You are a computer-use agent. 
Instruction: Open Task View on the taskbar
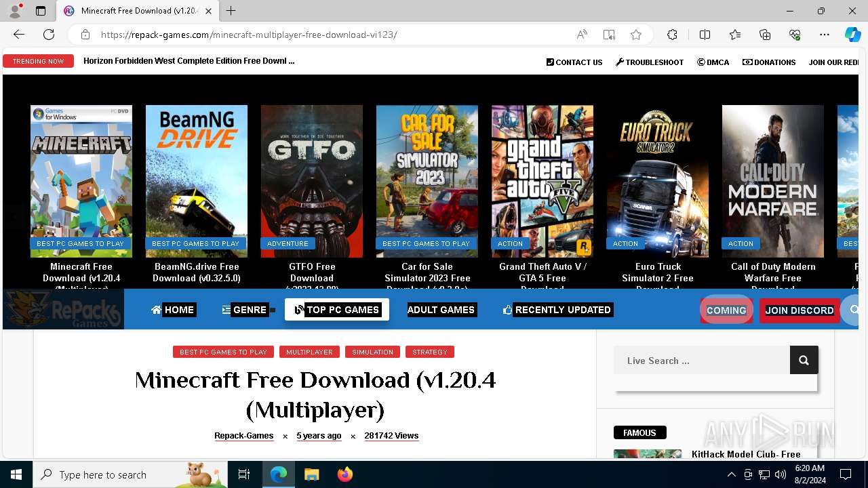click(244, 474)
